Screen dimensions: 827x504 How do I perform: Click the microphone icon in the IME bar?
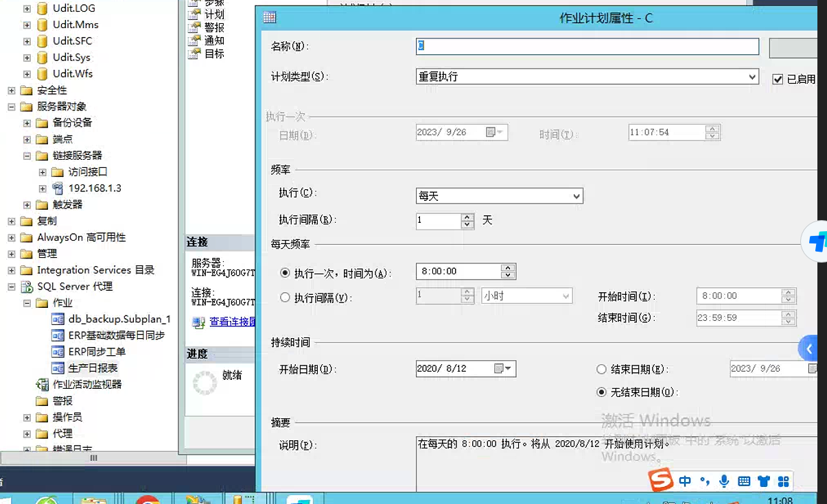coord(724,481)
